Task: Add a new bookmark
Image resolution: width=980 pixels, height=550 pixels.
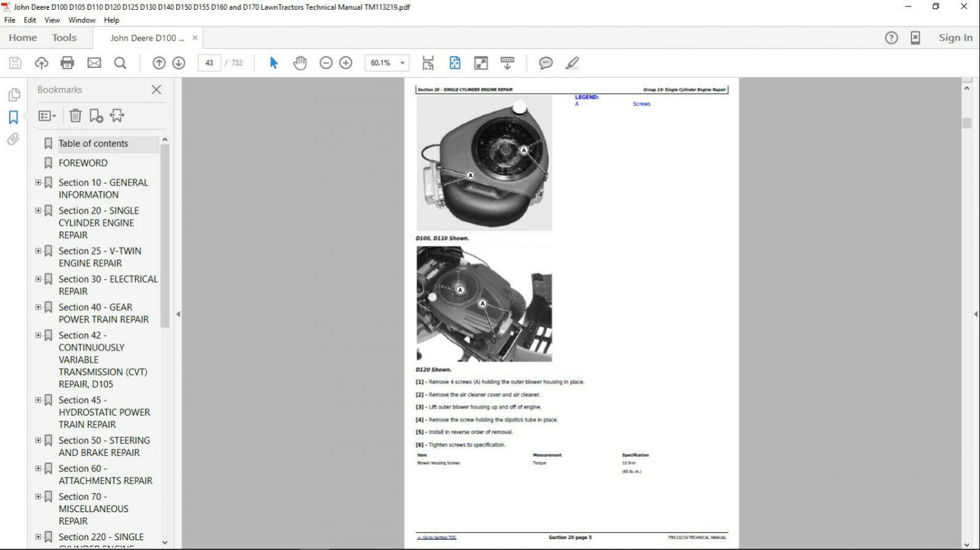Action: tap(96, 116)
